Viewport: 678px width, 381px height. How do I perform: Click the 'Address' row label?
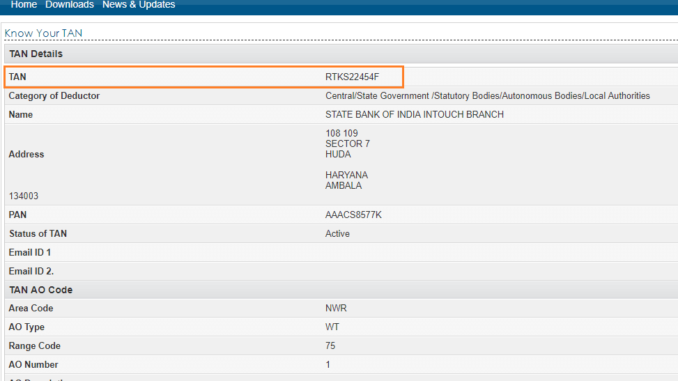click(26, 154)
